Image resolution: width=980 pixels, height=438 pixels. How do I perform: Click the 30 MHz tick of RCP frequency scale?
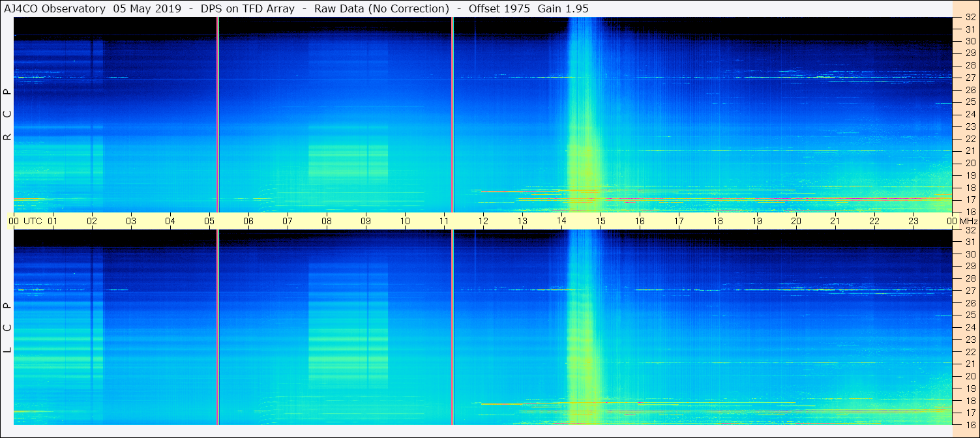click(970, 41)
